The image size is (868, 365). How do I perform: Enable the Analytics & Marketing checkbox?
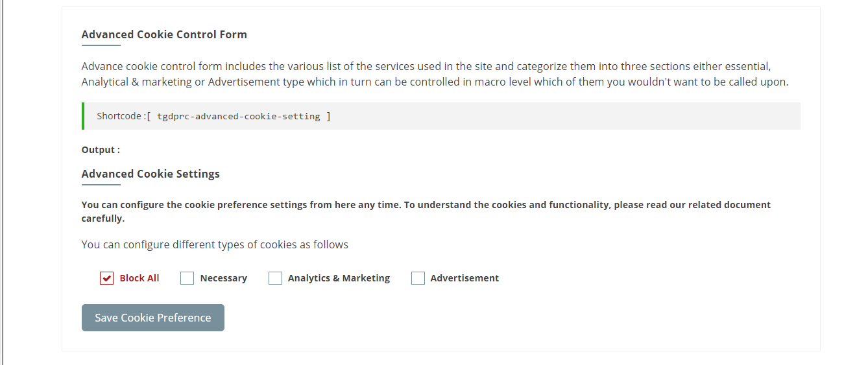point(275,278)
